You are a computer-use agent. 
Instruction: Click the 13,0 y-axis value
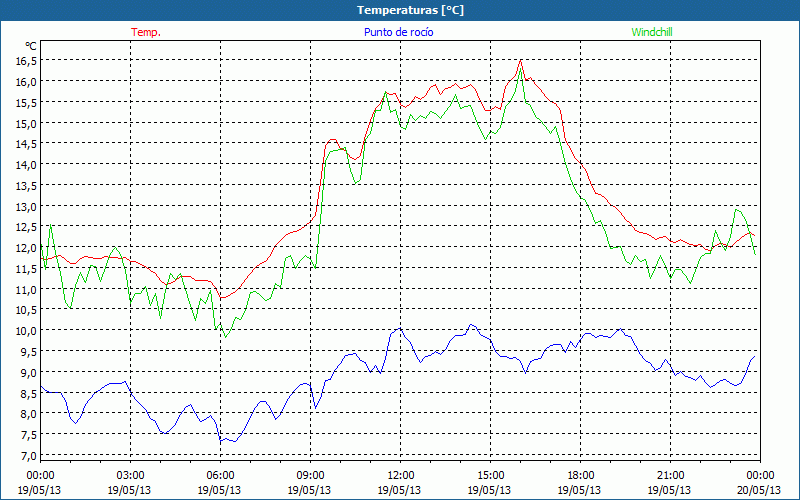[x=26, y=207]
